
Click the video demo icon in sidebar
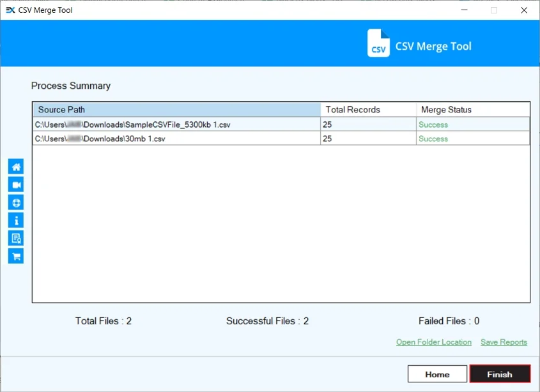(15, 184)
